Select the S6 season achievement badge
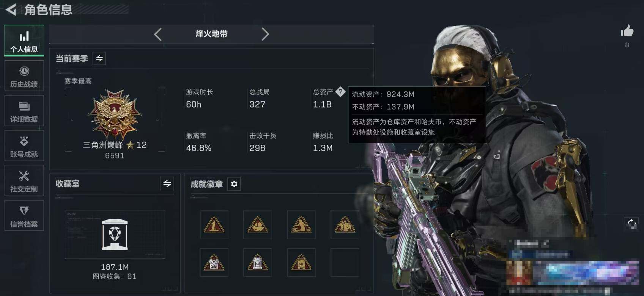This screenshot has height=296, width=644. tap(214, 262)
